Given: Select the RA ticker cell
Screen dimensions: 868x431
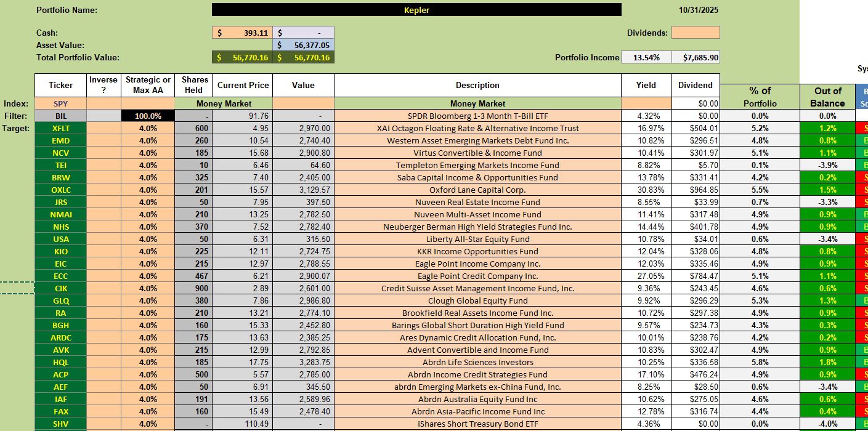Looking at the screenshot, I should pyautogui.click(x=60, y=313).
